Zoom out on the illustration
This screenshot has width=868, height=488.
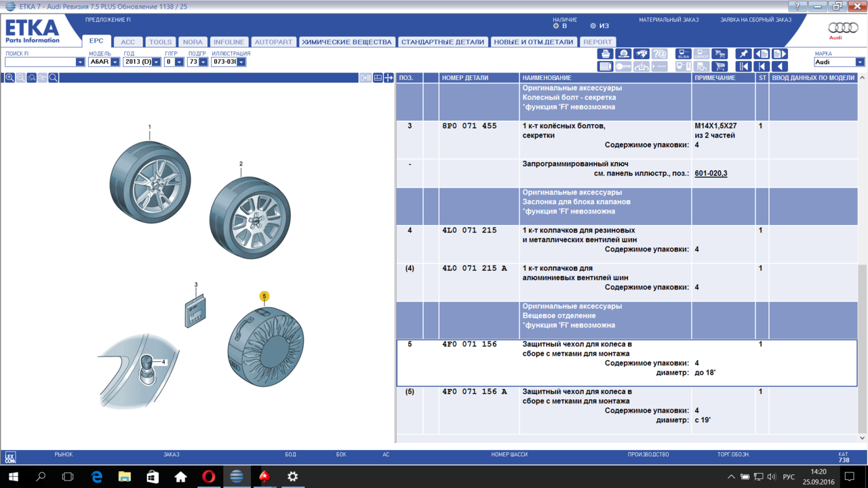click(x=20, y=78)
